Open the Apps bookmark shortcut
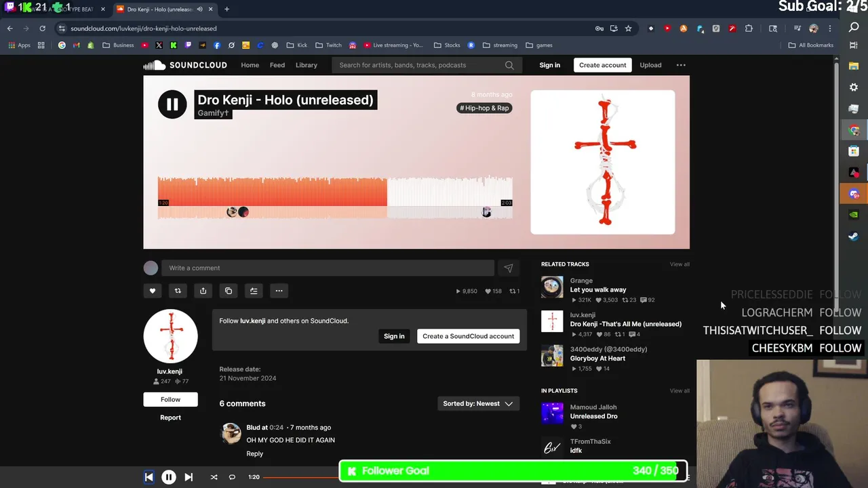 (x=19, y=45)
